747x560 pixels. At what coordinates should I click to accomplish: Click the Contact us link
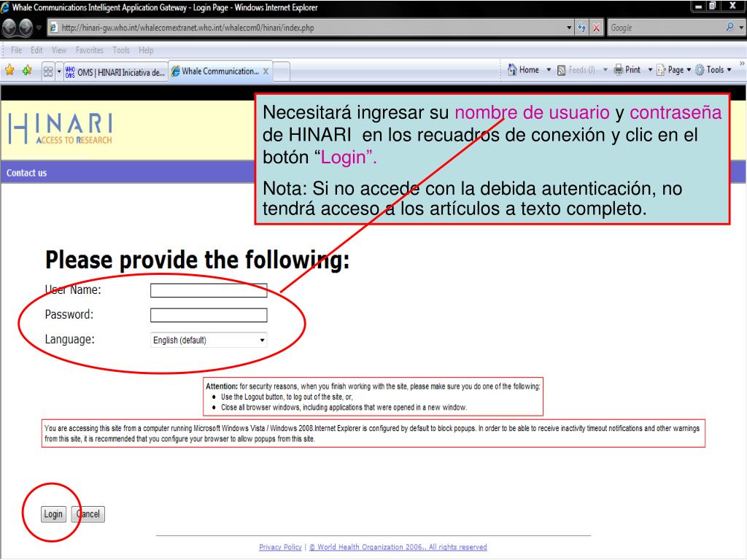tap(27, 173)
